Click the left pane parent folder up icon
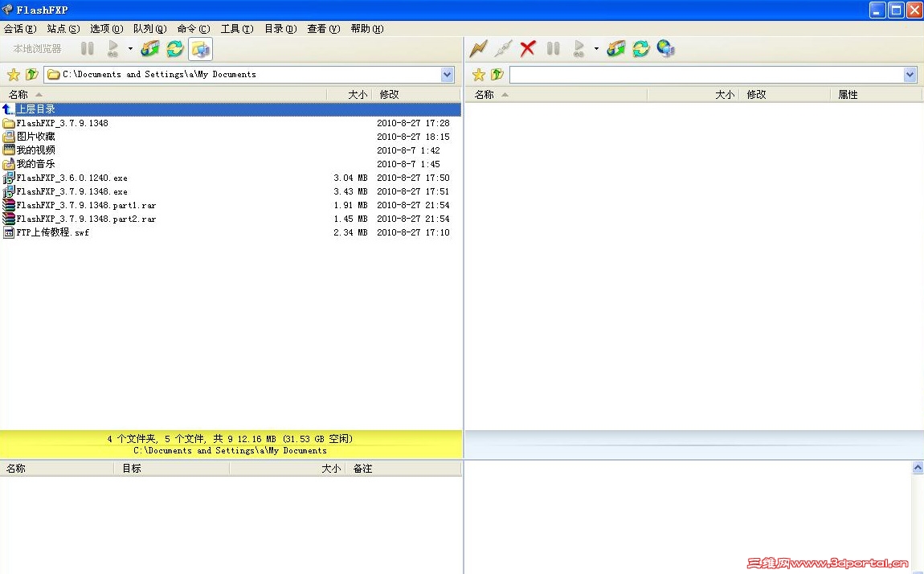This screenshot has height=574, width=924. point(32,74)
